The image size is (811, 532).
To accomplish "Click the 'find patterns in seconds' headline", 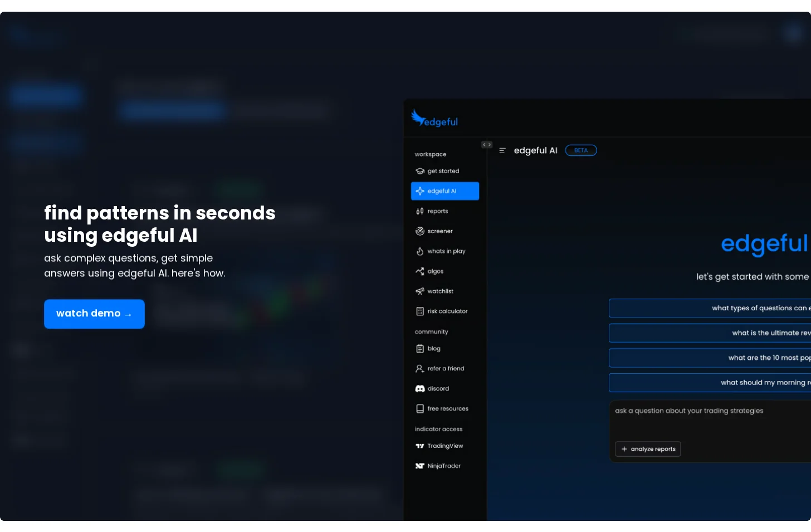I will [160, 213].
